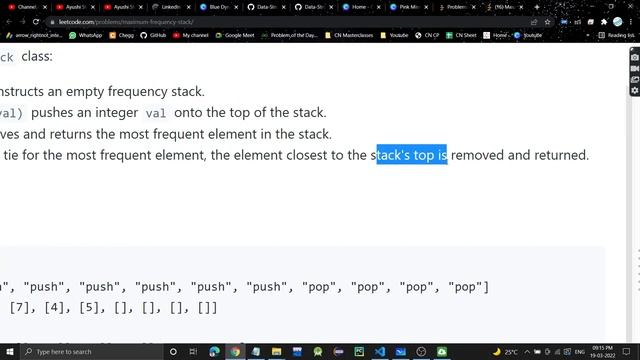
Task: Switch to the Problems LeetCode tab
Action: pyautogui.click(x=456, y=7)
